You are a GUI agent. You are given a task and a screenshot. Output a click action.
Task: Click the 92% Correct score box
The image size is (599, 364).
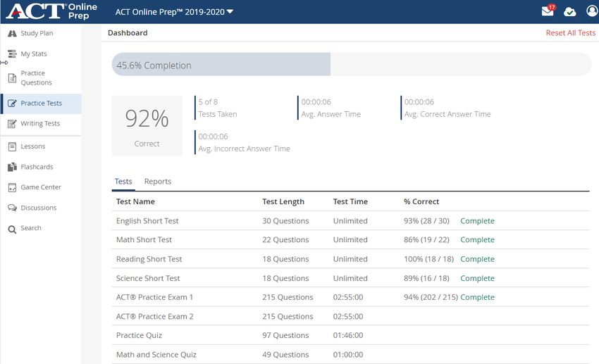coord(147,126)
